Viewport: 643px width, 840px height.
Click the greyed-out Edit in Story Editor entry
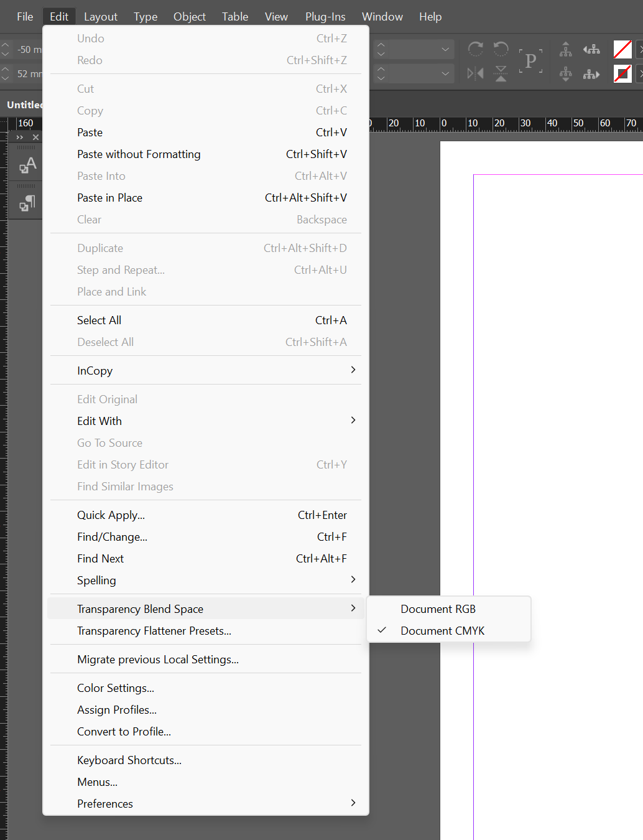click(x=205, y=465)
